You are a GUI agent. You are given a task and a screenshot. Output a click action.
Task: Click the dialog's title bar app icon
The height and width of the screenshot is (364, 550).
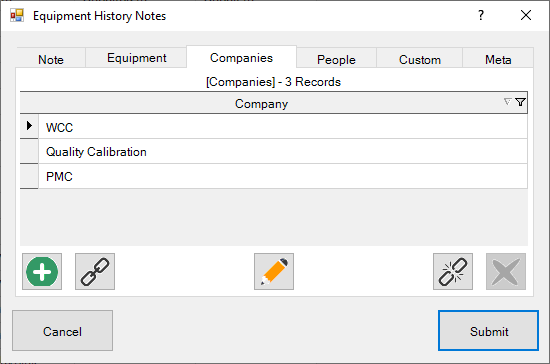[17, 15]
